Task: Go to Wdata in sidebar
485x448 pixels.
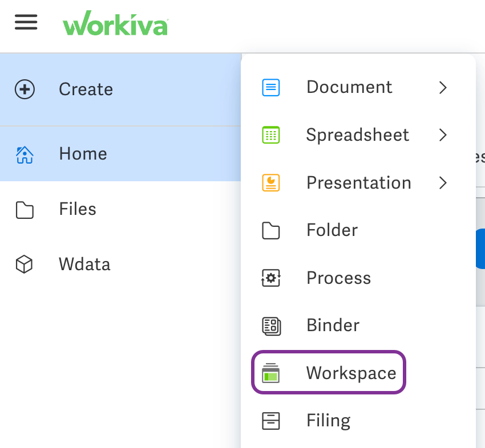Action: pos(84,264)
